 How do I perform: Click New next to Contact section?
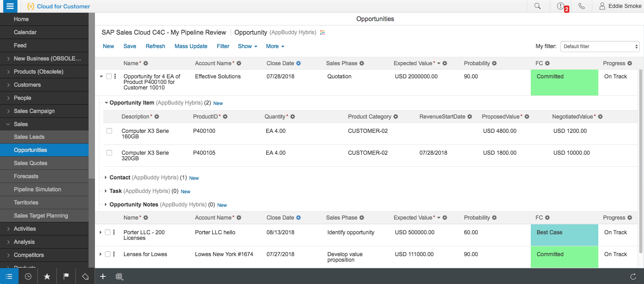(x=194, y=178)
